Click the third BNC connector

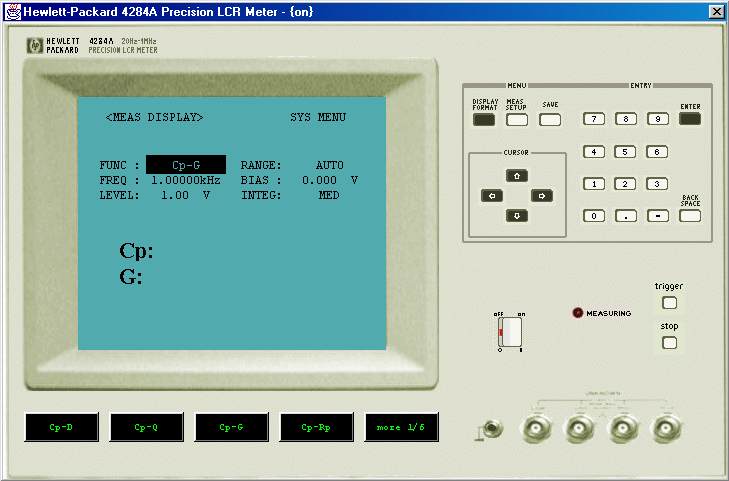(x=623, y=428)
